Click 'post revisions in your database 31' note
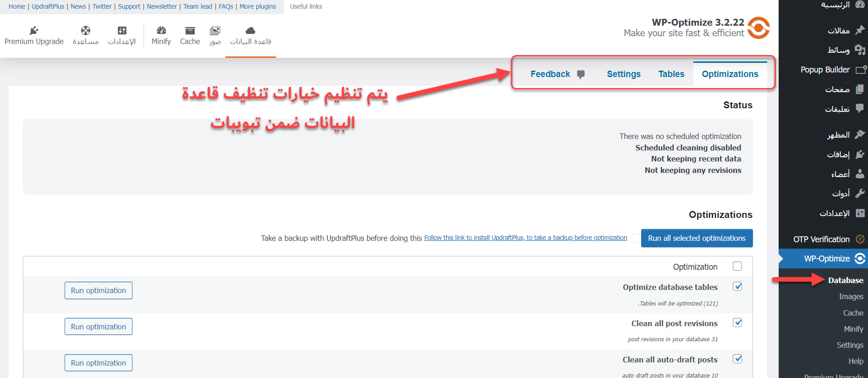 pos(673,339)
